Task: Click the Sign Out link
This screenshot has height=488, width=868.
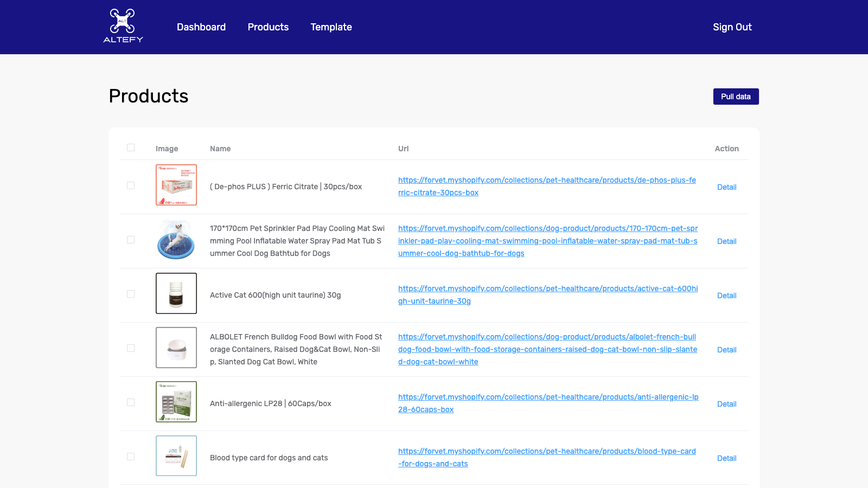Action: click(732, 27)
